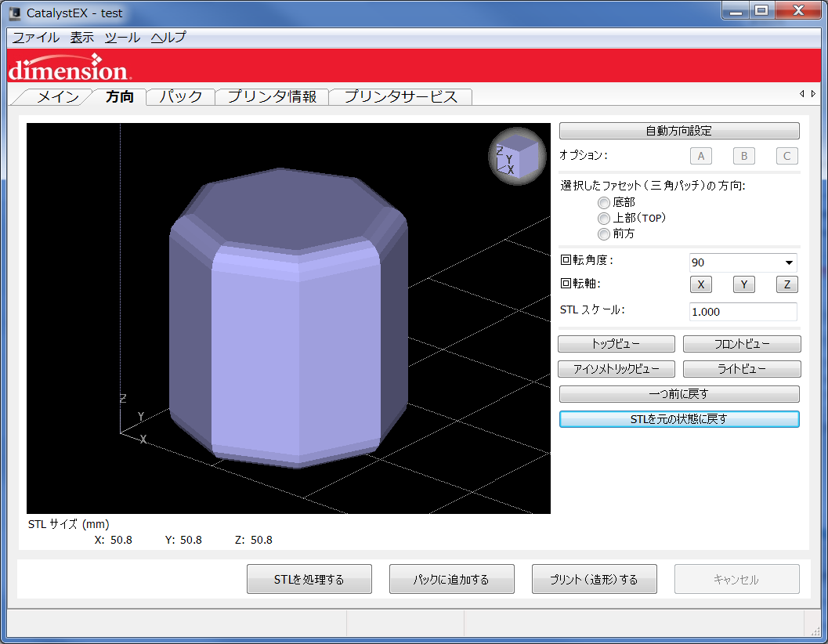The width and height of the screenshot is (828, 644).
Task: Rotate the model around the Y axis
Action: 743,284
